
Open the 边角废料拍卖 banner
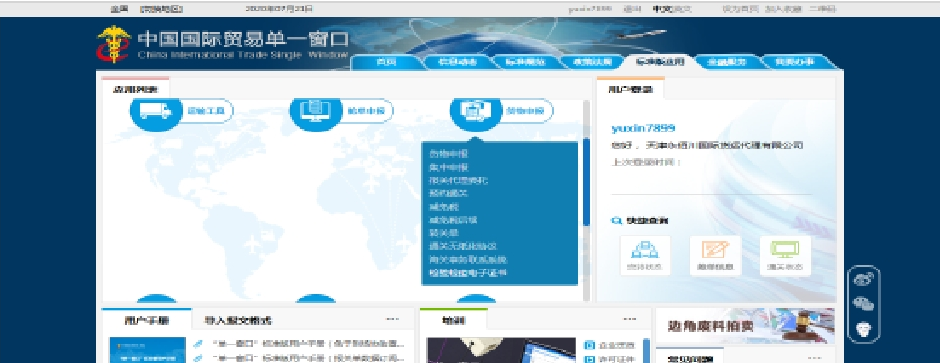[745, 325]
